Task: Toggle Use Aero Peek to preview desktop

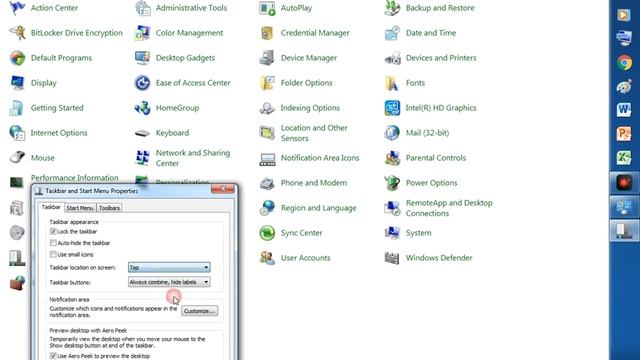Action: pyautogui.click(x=53, y=356)
